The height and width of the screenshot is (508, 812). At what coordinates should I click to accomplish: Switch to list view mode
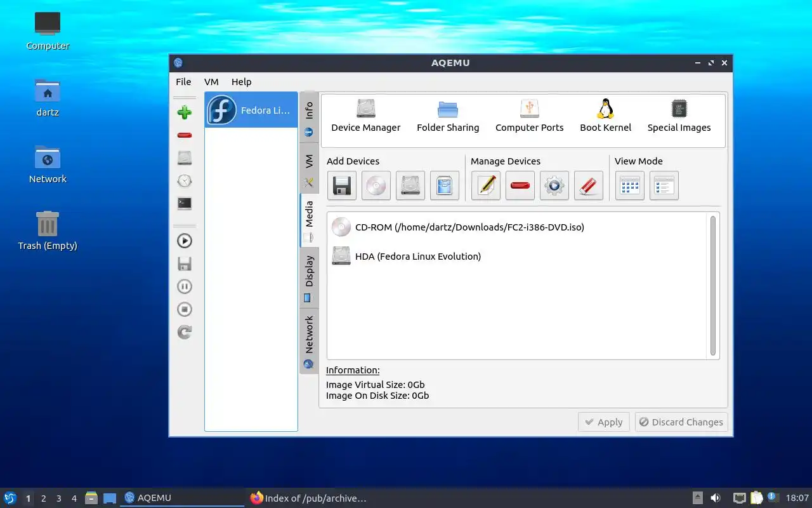pyautogui.click(x=664, y=186)
